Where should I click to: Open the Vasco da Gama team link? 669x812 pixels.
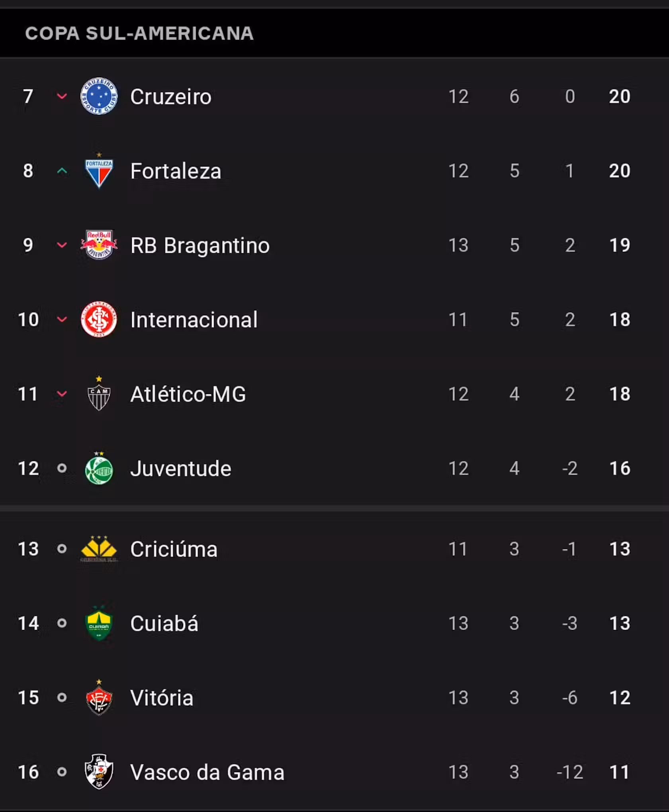[x=207, y=772]
